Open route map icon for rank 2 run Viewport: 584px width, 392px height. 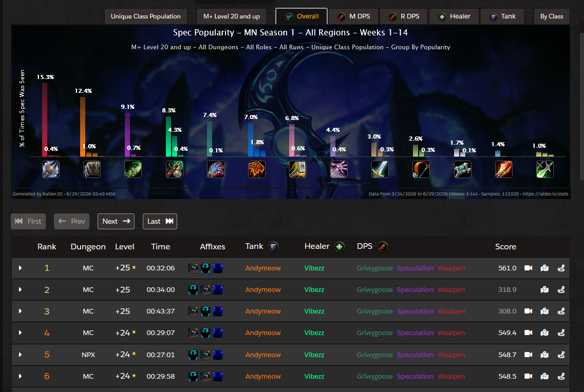pyautogui.click(x=544, y=290)
